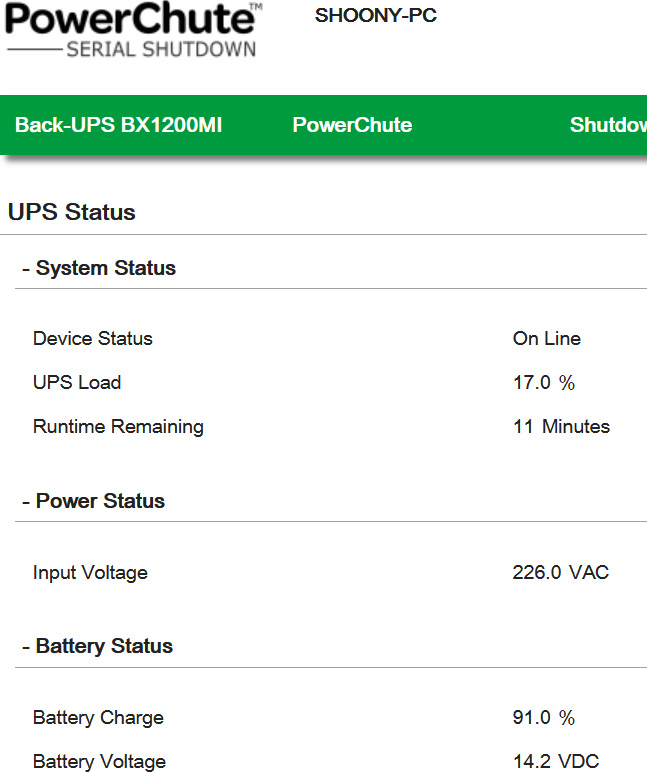Collapse the System Status section
The height and width of the screenshot is (772, 647).
99,268
